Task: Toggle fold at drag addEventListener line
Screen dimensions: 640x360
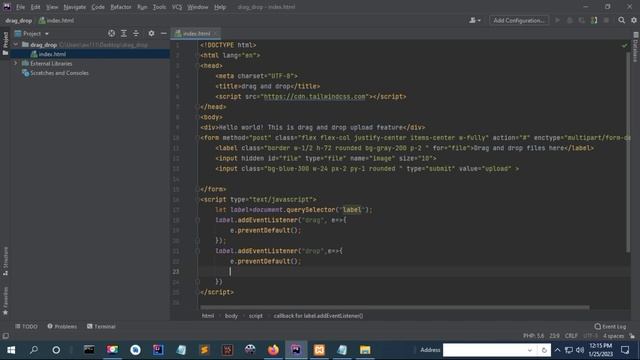Action: pyautogui.click(x=198, y=220)
